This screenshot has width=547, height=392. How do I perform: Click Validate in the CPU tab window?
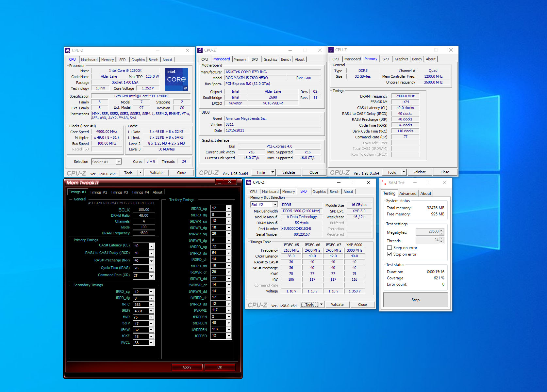click(x=156, y=173)
